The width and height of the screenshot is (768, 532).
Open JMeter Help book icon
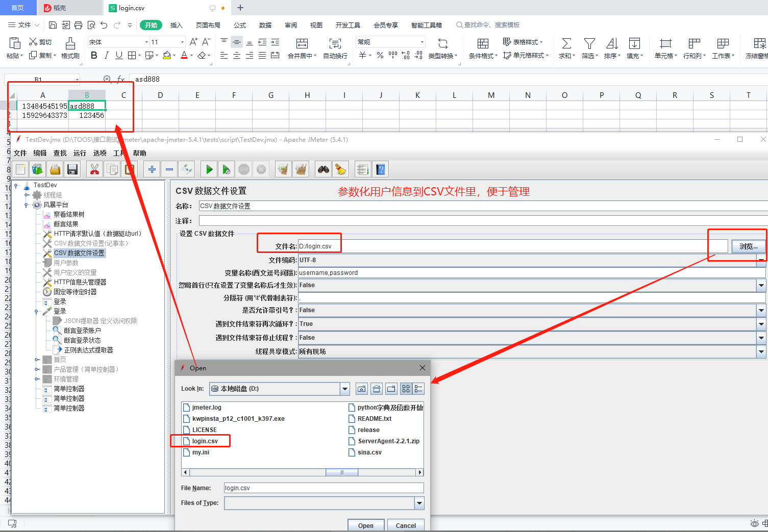pos(381,169)
